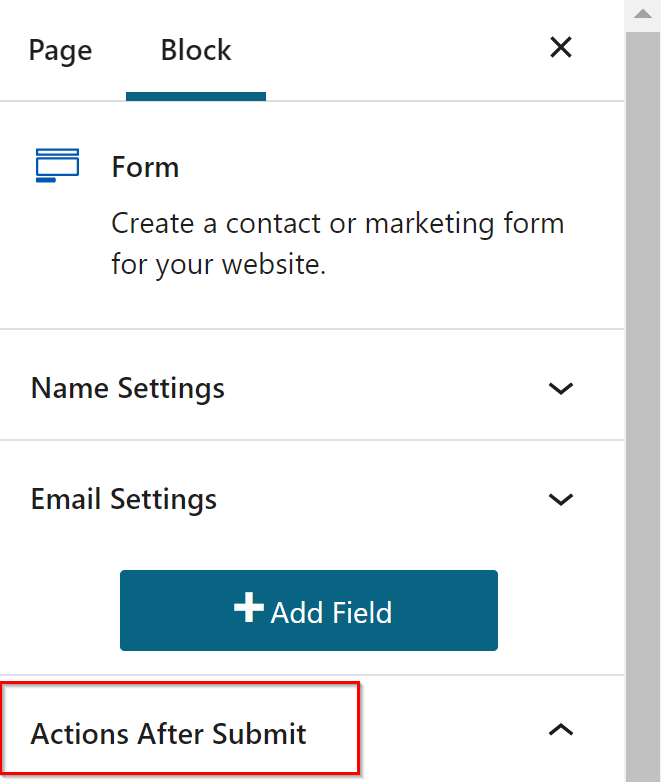
Task: Click the underline beneath the Block tab
Action: [196, 97]
